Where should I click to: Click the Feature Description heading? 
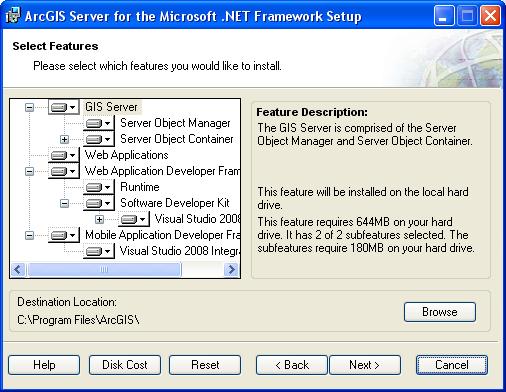pyautogui.click(x=312, y=112)
